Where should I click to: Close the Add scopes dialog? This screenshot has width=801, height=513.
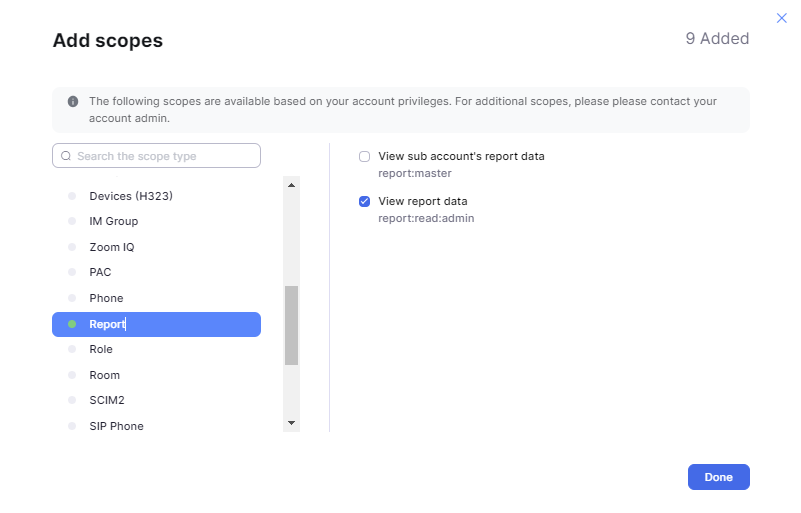pos(781,18)
